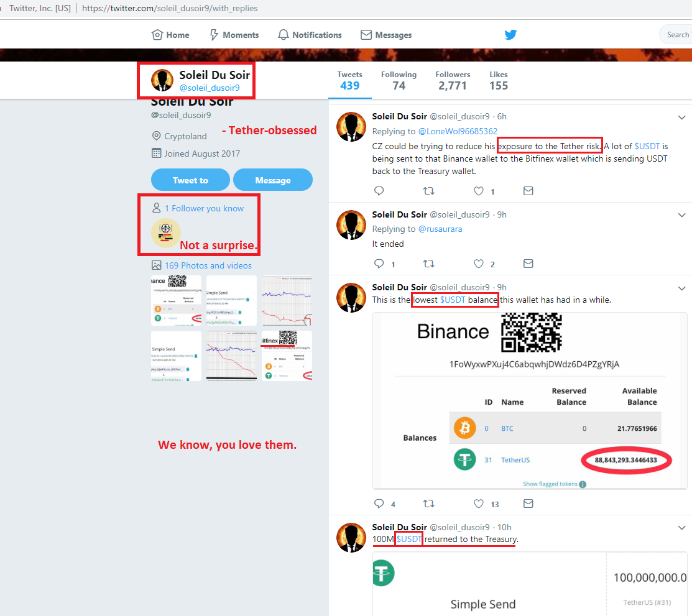Open the Followers count tab

pos(453,81)
